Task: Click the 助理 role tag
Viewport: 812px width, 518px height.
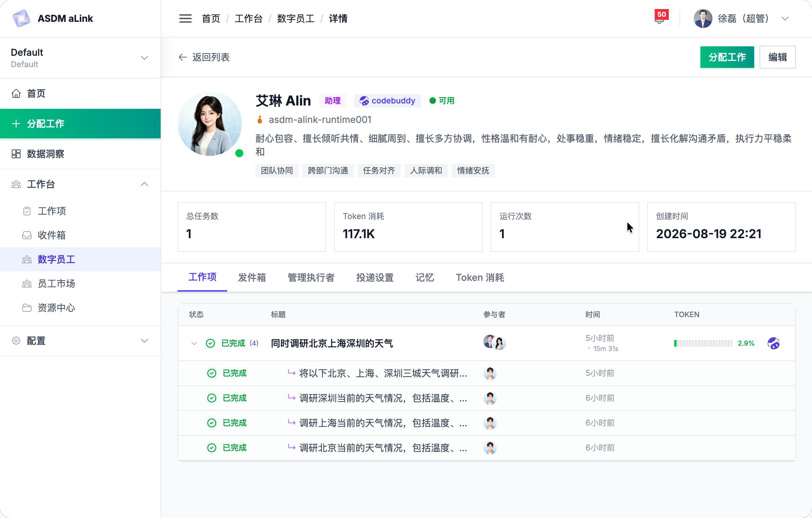Action: pos(332,101)
